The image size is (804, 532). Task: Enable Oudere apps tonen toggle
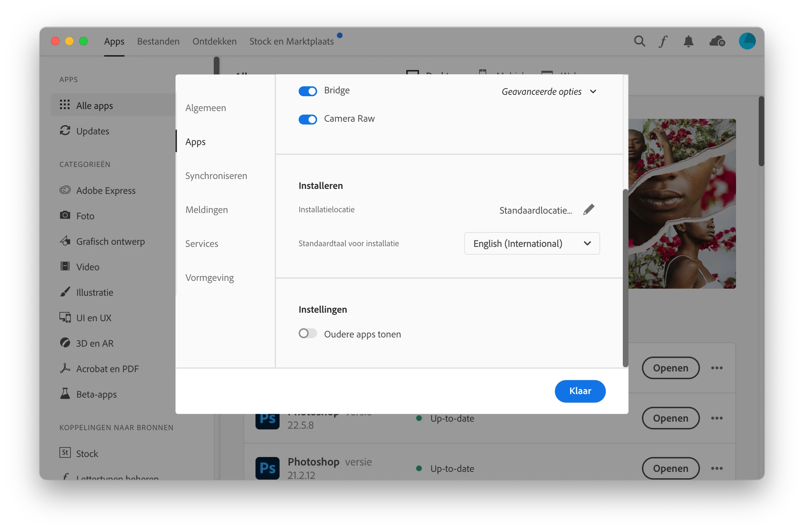coord(308,334)
